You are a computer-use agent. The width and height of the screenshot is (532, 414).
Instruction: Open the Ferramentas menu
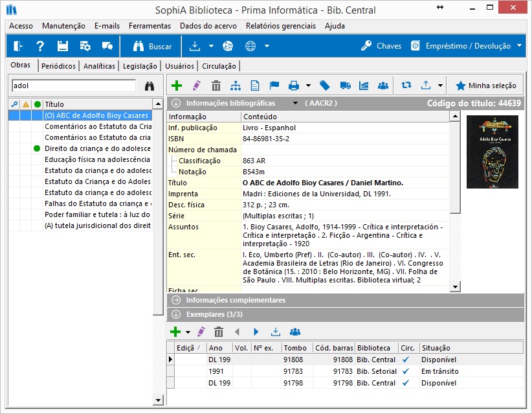[x=150, y=26]
